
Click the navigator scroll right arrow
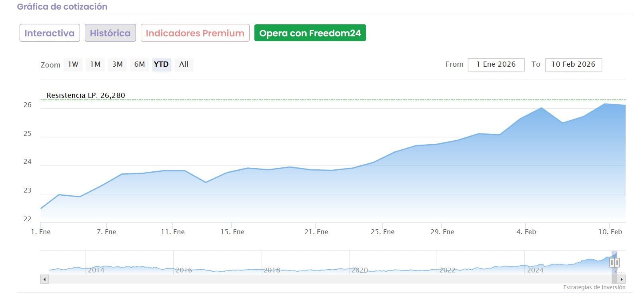(x=621, y=279)
